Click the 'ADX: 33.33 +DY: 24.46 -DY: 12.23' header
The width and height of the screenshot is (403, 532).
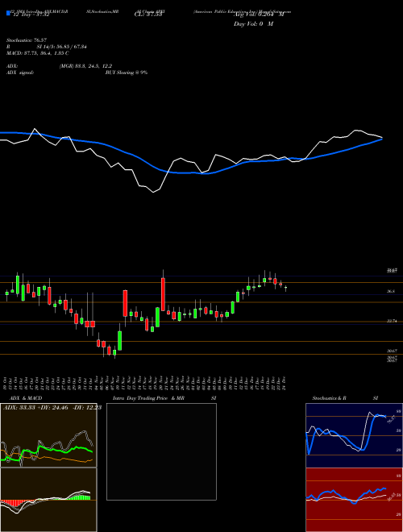52,408
